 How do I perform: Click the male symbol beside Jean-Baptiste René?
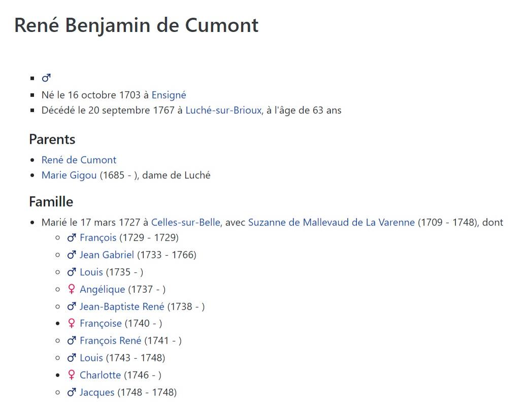coord(72,306)
